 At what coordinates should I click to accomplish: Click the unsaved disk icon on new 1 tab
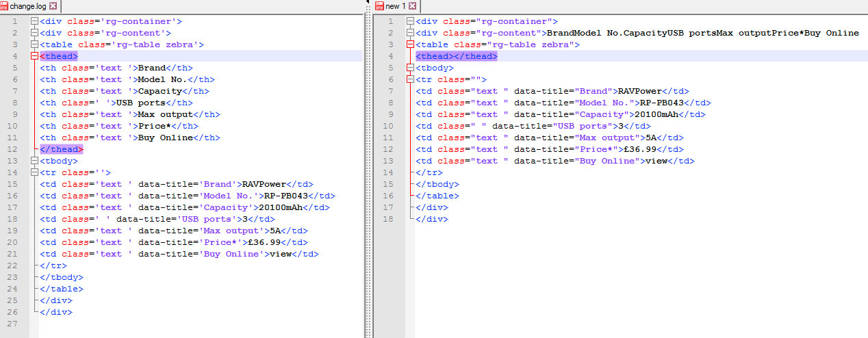click(x=379, y=6)
